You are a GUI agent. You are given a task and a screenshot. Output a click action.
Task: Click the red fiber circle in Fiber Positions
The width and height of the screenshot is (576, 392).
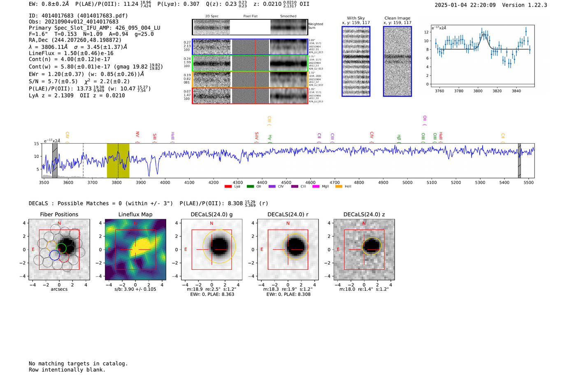[64, 257]
